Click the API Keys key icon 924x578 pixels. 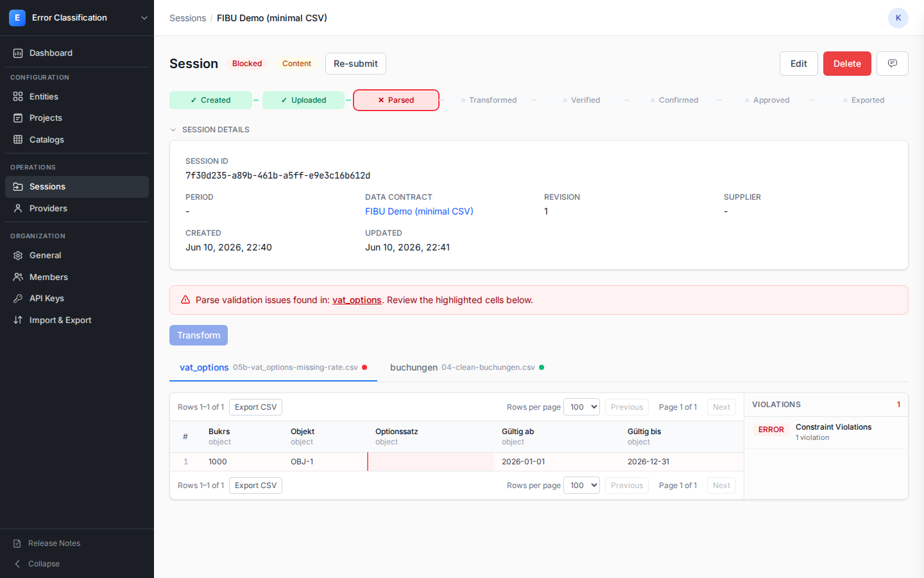[18, 299]
